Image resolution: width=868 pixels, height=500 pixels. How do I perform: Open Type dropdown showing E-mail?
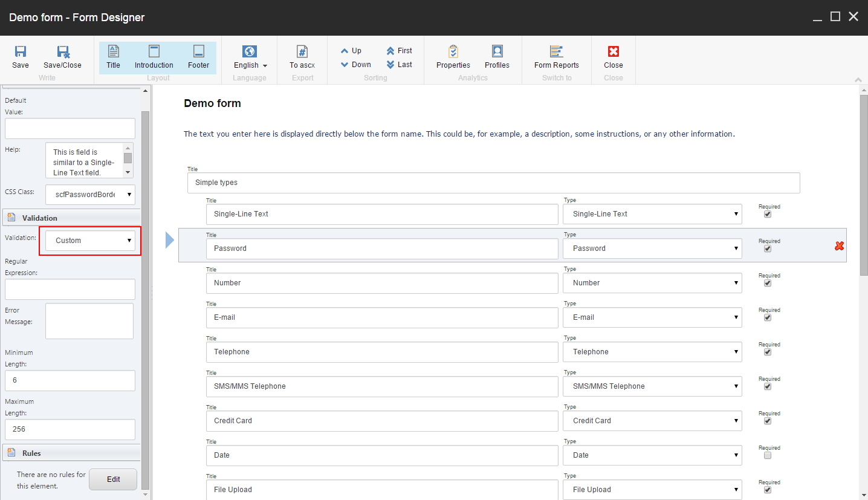tap(652, 317)
